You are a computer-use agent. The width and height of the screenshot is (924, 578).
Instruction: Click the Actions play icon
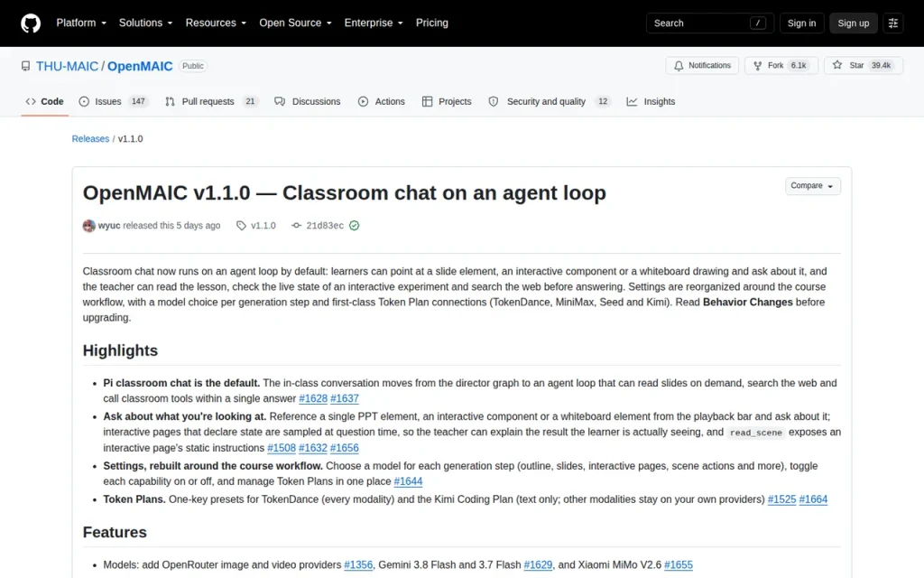(x=363, y=101)
